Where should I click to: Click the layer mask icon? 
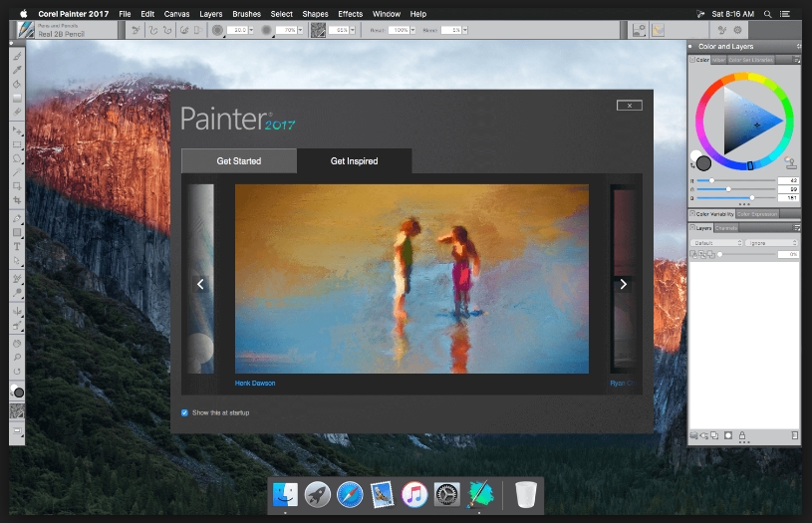728,435
